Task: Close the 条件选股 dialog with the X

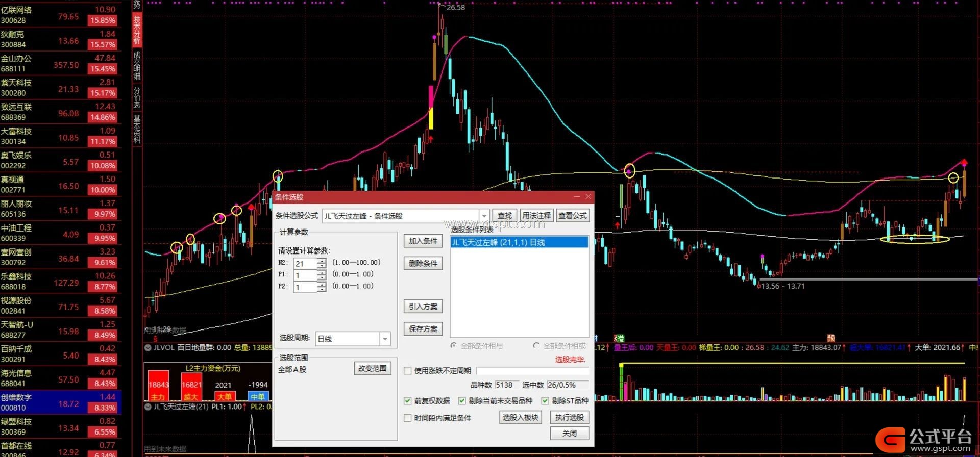Action: point(588,197)
